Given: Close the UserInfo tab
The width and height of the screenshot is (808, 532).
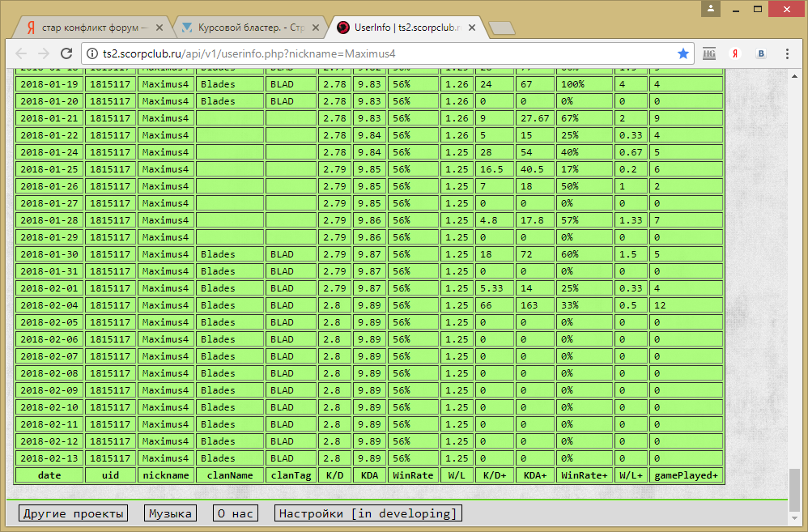Looking at the screenshot, I should coord(471,28).
